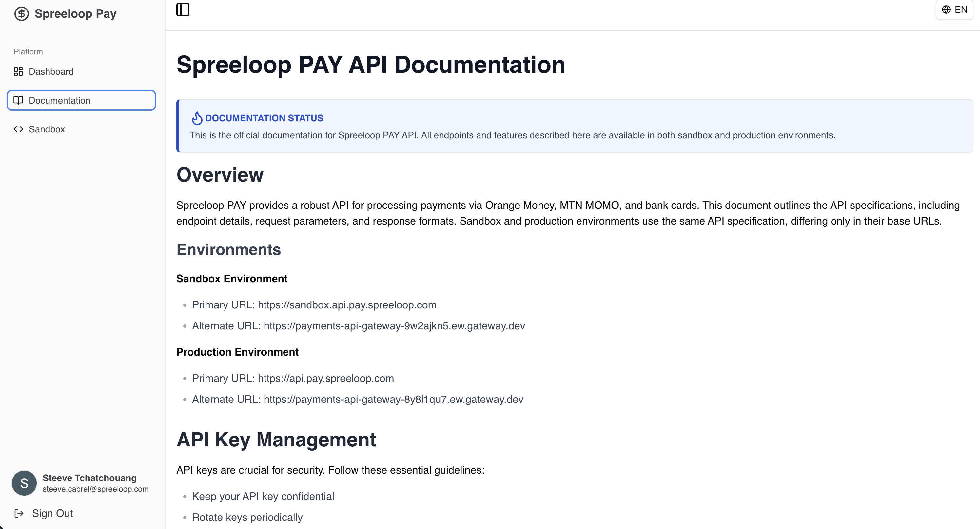The image size is (980, 529).
Task: Click the Documentation book icon
Action: [18, 100]
